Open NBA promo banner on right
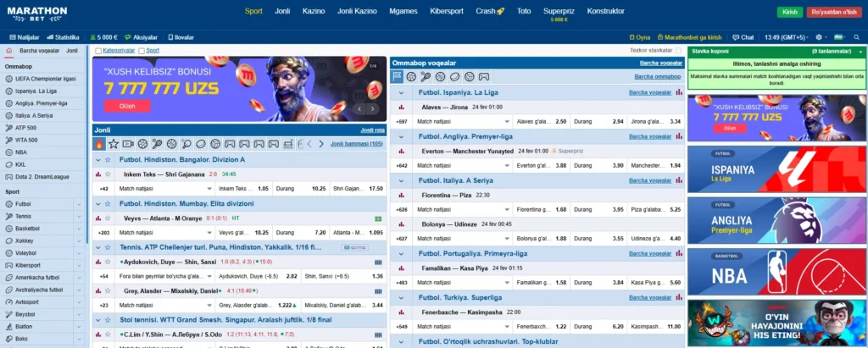Viewport: 868px width, 348px height. pyautogui.click(x=776, y=272)
